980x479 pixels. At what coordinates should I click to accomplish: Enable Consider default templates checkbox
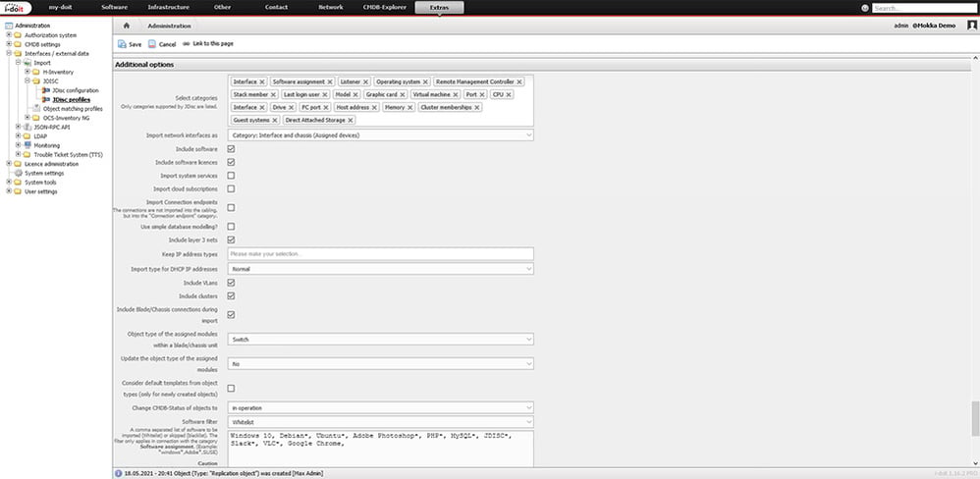point(231,388)
